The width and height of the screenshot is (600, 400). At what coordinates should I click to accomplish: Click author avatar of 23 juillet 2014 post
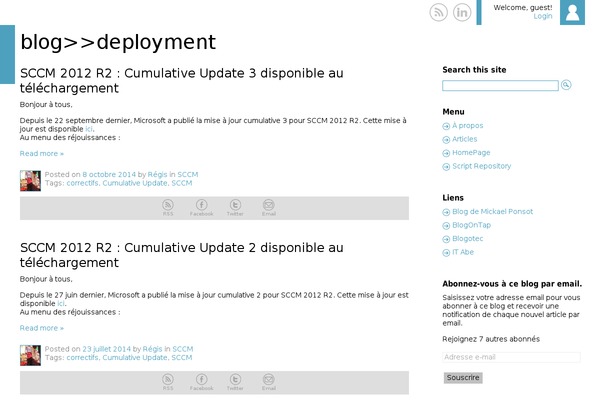[x=30, y=355]
